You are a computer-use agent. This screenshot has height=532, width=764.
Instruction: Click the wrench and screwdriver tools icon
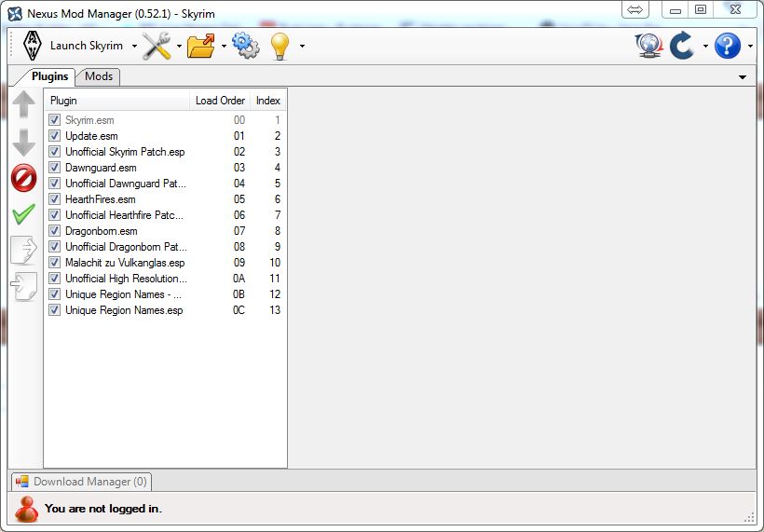point(157,46)
